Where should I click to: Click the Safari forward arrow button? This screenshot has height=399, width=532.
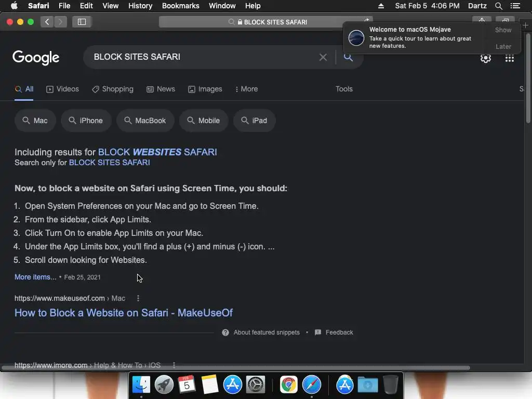pyautogui.click(x=60, y=22)
